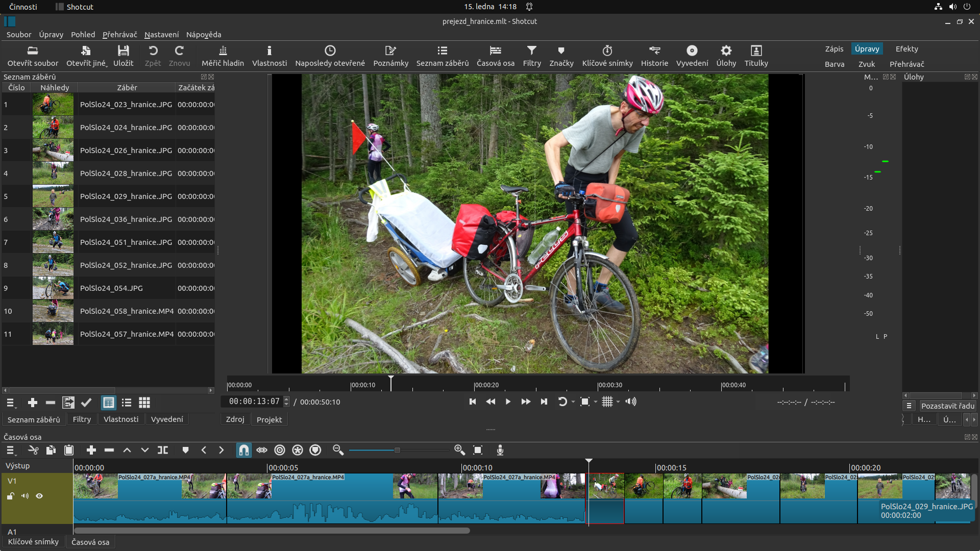Switch to the Úpravy layout
The width and height of the screenshot is (980, 551).
867,48
